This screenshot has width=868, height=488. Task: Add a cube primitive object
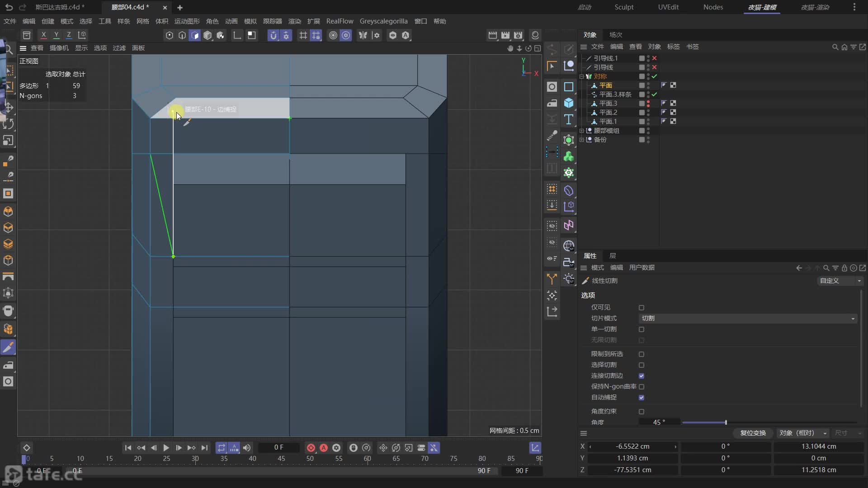click(569, 103)
